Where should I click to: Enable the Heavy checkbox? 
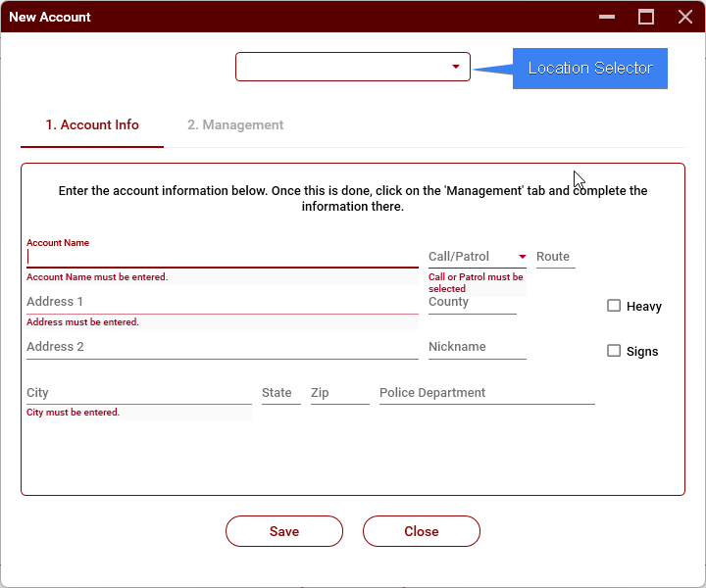point(614,306)
